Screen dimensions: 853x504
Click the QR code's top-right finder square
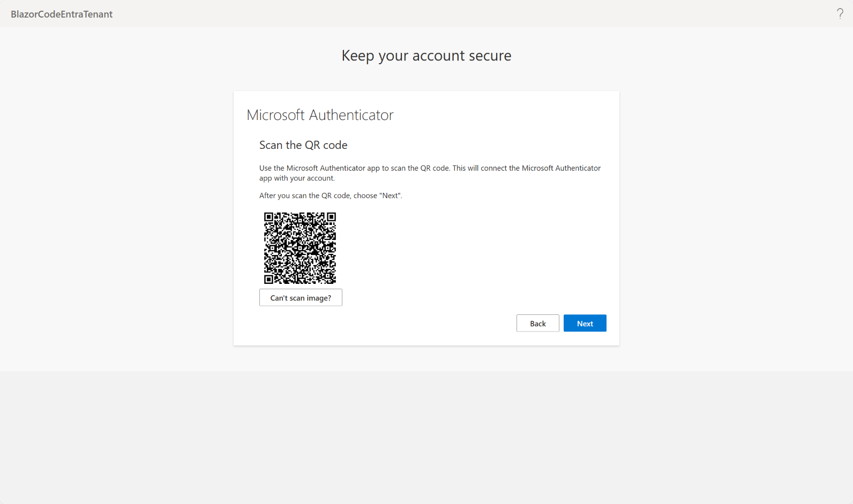pyautogui.click(x=331, y=217)
